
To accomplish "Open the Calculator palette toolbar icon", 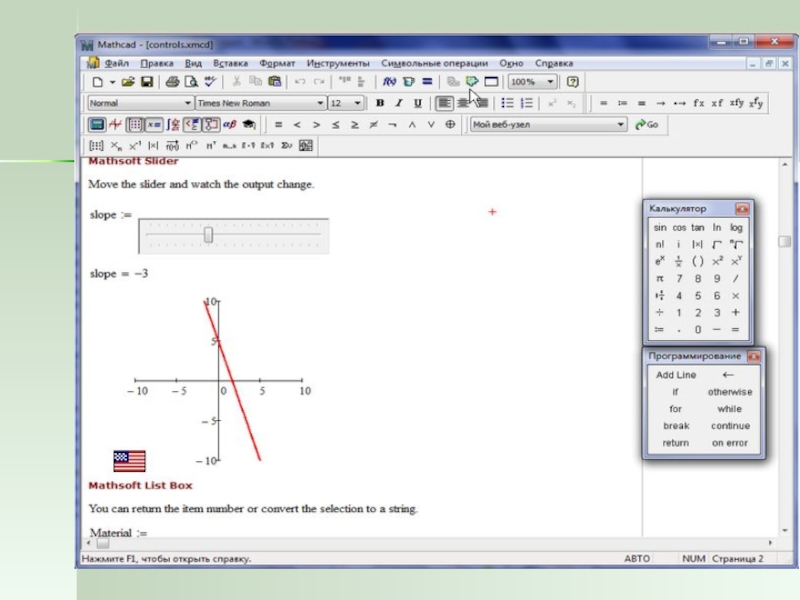I will (x=97, y=125).
